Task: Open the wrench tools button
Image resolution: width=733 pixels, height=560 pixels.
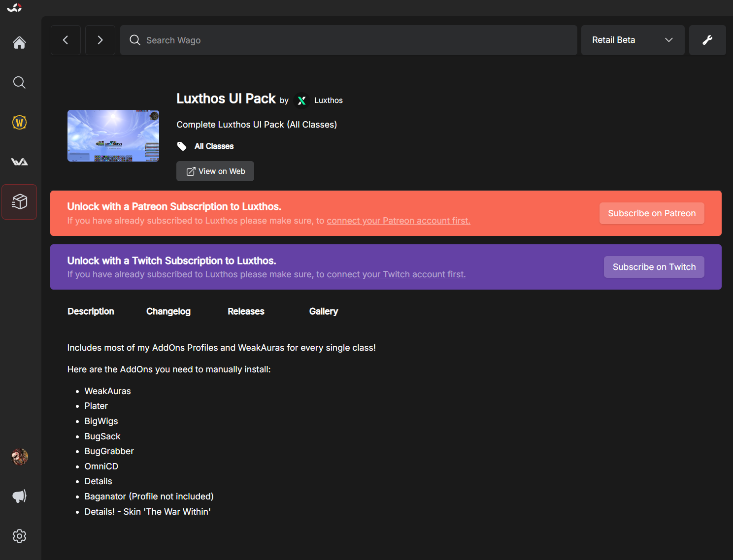Action: click(x=707, y=40)
